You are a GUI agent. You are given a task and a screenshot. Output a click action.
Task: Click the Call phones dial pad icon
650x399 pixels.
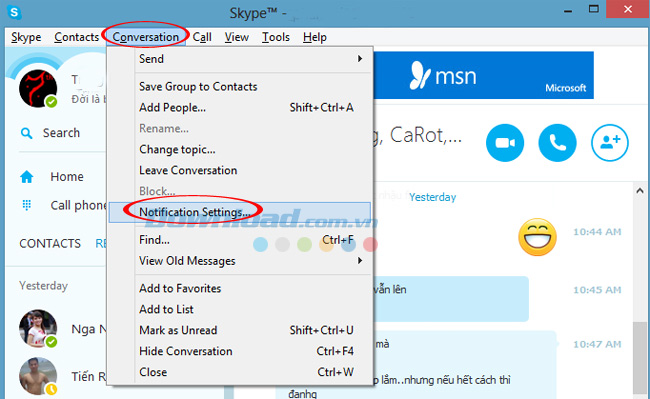pos(27,205)
